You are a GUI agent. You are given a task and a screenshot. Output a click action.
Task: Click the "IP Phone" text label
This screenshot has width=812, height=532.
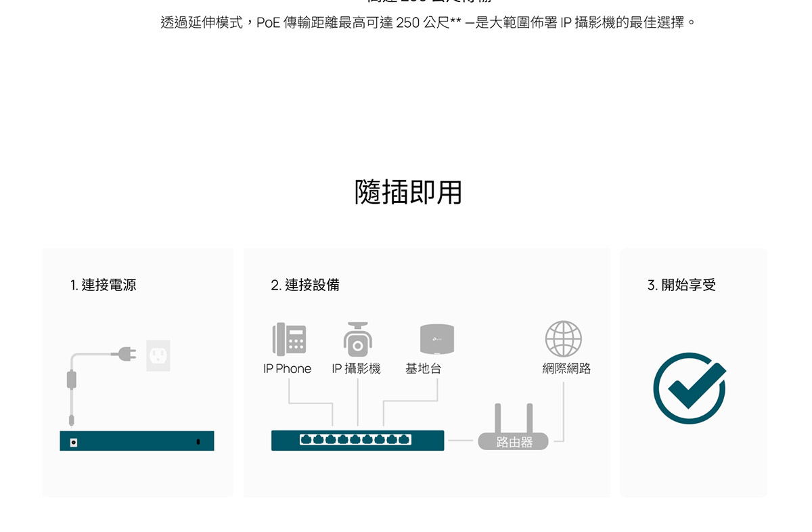pyautogui.click(x=287, y=369)
